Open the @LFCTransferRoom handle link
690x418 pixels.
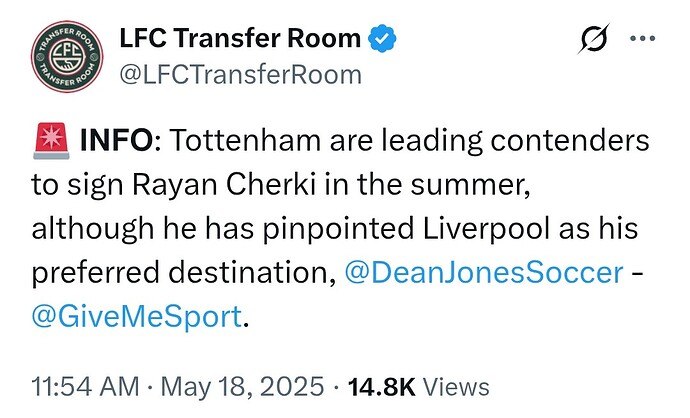click(x=240, y=75)
